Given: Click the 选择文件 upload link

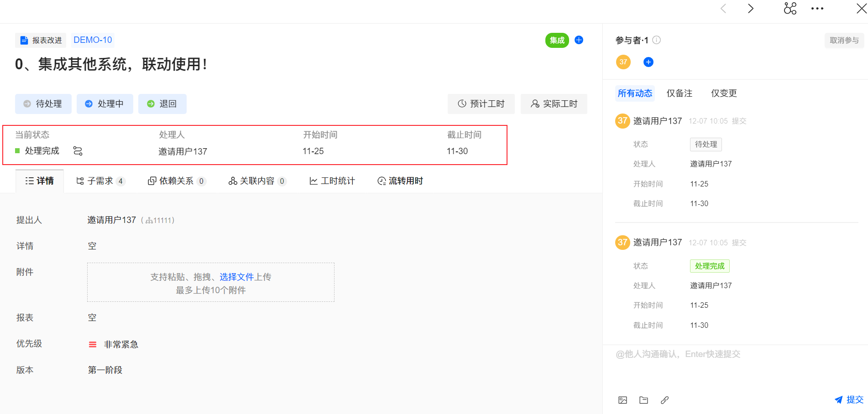Looking at the screenshot, I should tap(236, 277).
